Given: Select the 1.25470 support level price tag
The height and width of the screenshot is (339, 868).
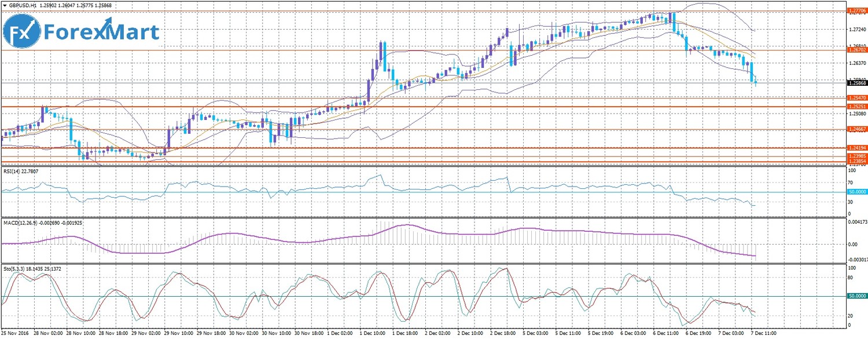Looking at the screenshot, I should 856,98.
